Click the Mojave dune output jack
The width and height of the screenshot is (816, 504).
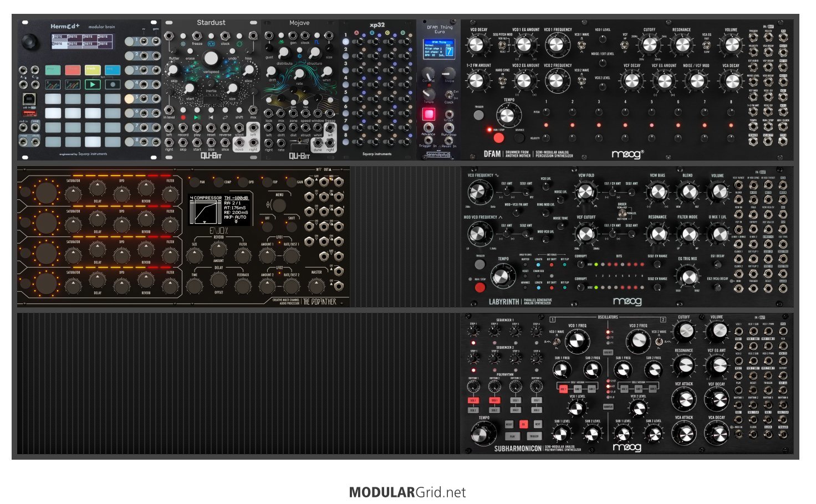coord(317,142)
